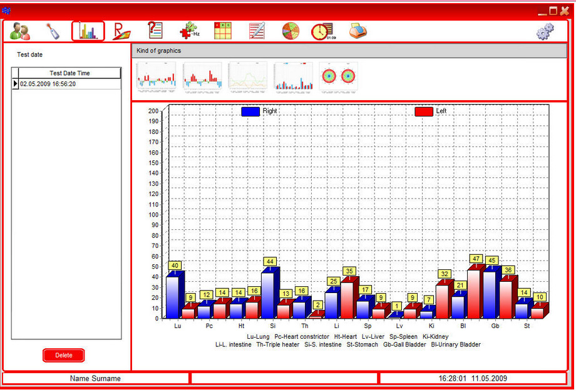Pick the circular radar diagram thumbnail
The image size is (576, 392).
coord(338,77)
